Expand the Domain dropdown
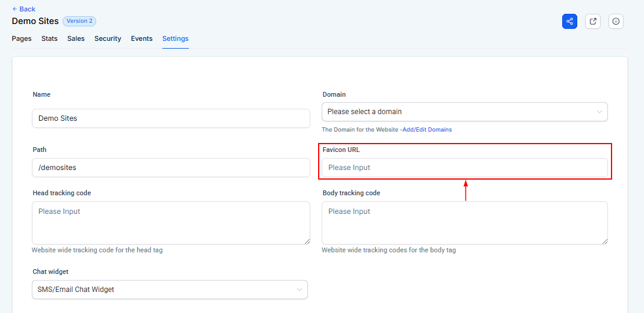The image size is (644, 313). click(x=457, y=112)
